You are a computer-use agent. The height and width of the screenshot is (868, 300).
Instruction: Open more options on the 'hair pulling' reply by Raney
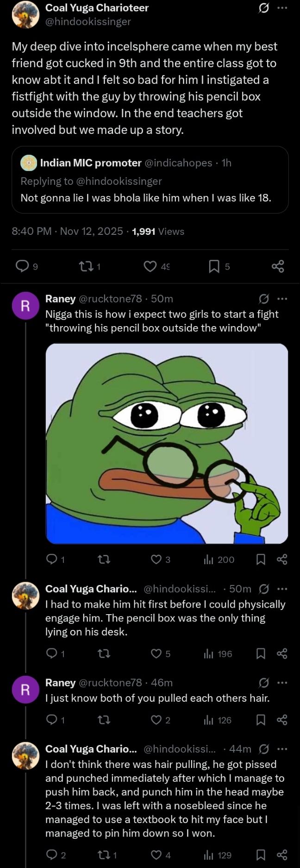coord(282,683)
